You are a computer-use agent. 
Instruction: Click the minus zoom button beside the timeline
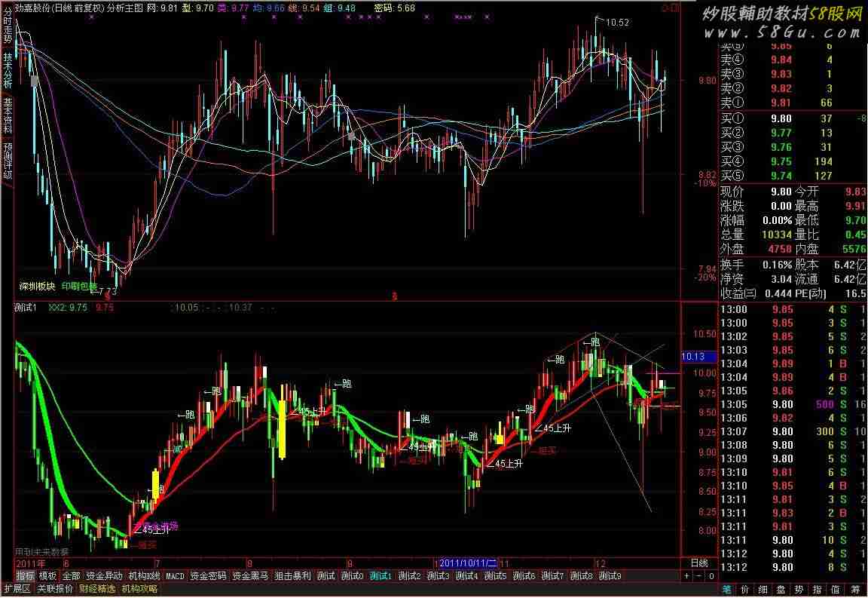click(698, 576)
